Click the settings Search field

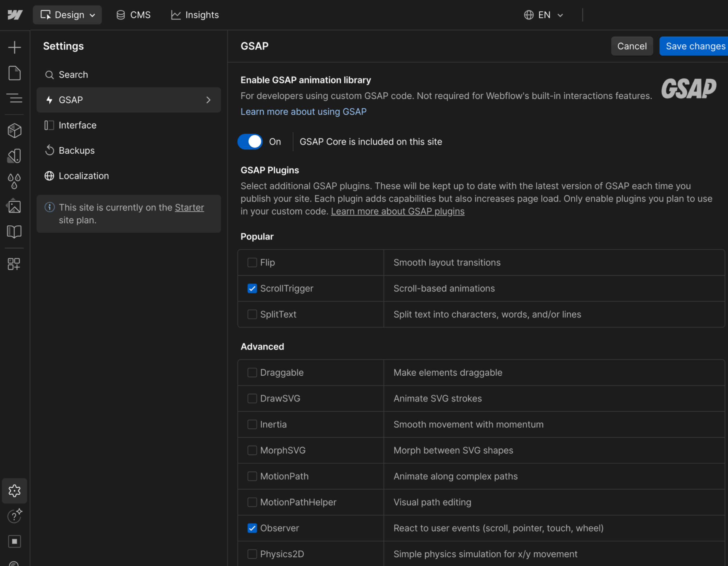pos(129,75)
